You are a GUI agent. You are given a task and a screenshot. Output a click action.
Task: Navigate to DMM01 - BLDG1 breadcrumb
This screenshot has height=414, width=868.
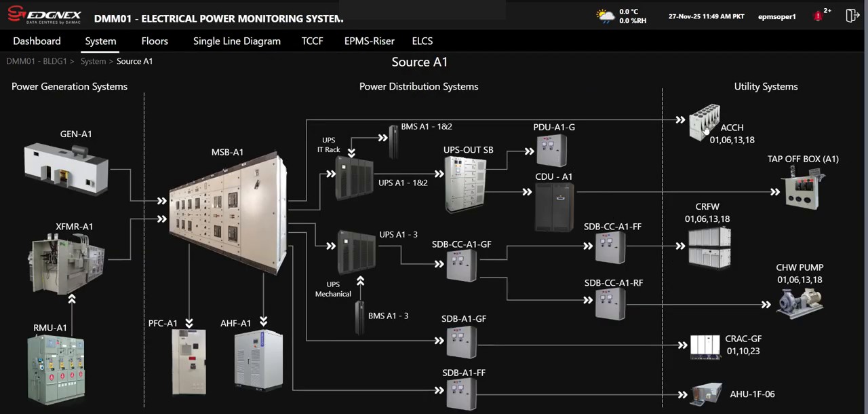coord(37,61)
